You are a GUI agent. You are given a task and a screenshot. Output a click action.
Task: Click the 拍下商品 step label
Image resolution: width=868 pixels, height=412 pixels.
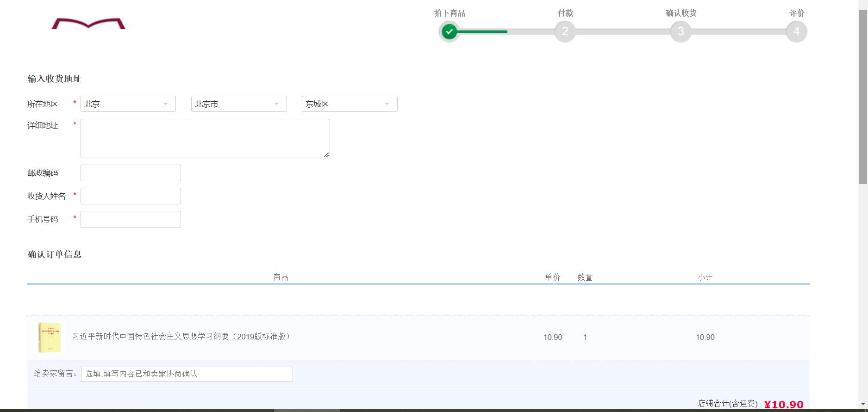pos(450,13)
